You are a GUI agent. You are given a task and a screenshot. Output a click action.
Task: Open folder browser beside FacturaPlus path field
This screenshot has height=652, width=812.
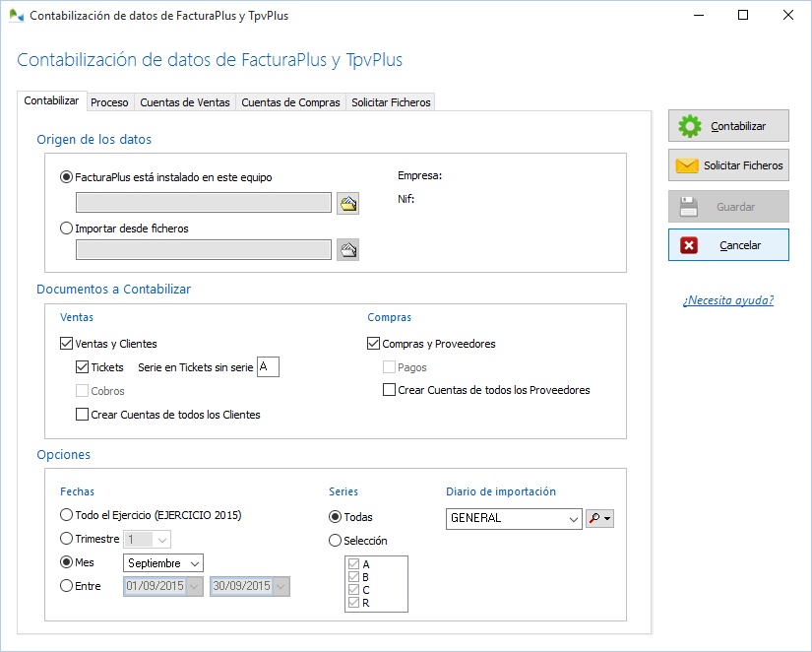[x=346, y=202]
